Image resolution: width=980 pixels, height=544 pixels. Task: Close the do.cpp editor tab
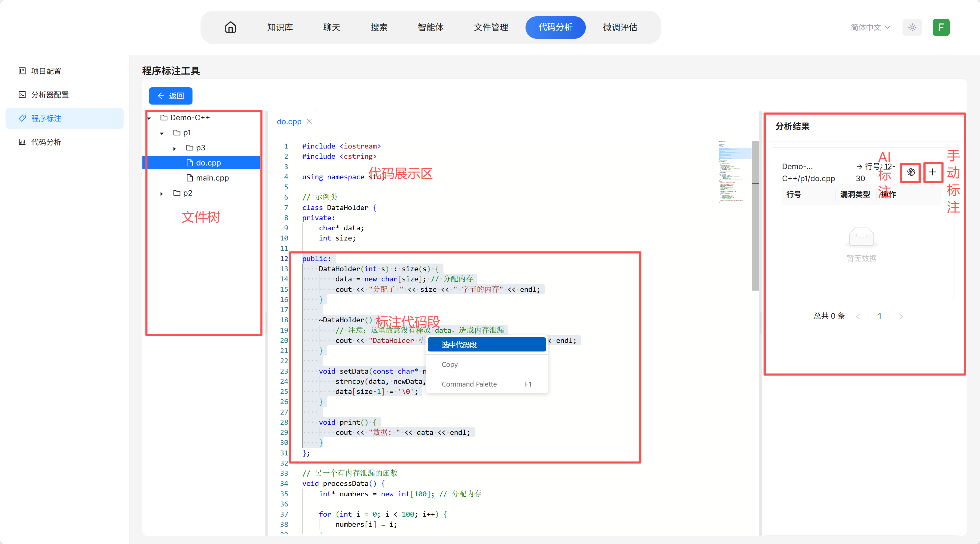[x=309, y=121]
